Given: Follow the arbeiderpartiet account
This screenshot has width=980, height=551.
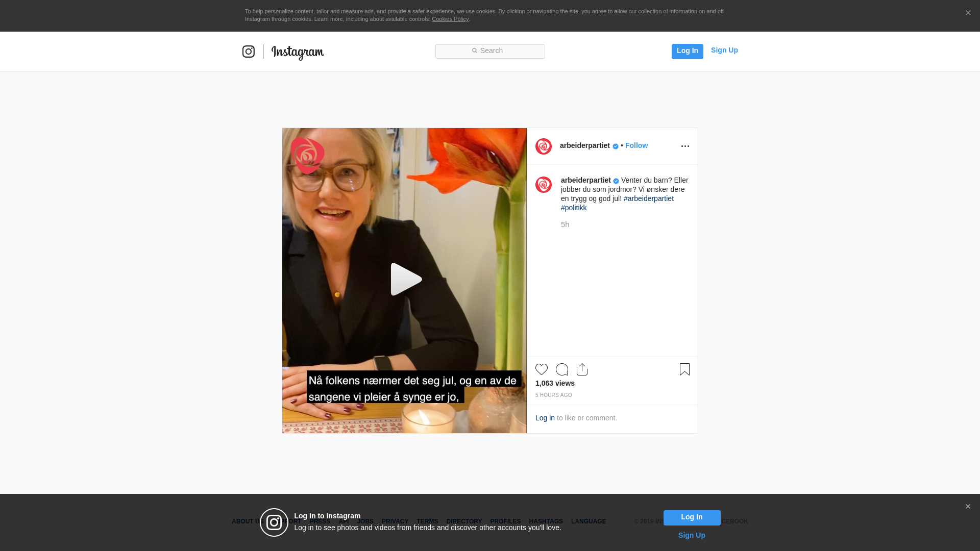Looking at the screenshot, I should coord(636,145).
